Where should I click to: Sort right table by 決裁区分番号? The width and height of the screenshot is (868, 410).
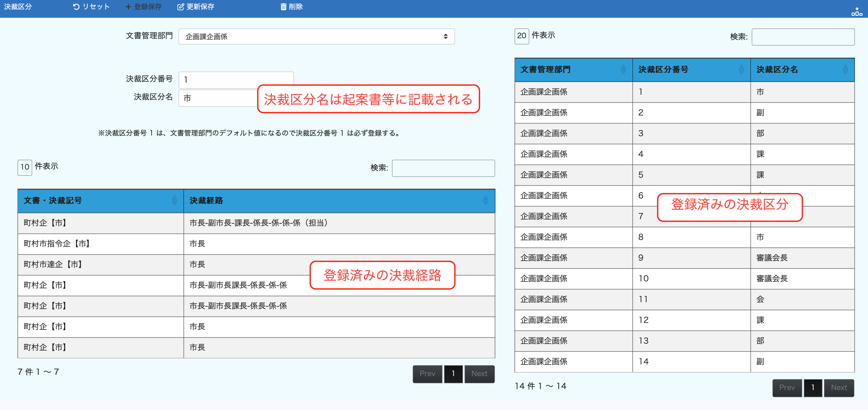click(741, 69)
